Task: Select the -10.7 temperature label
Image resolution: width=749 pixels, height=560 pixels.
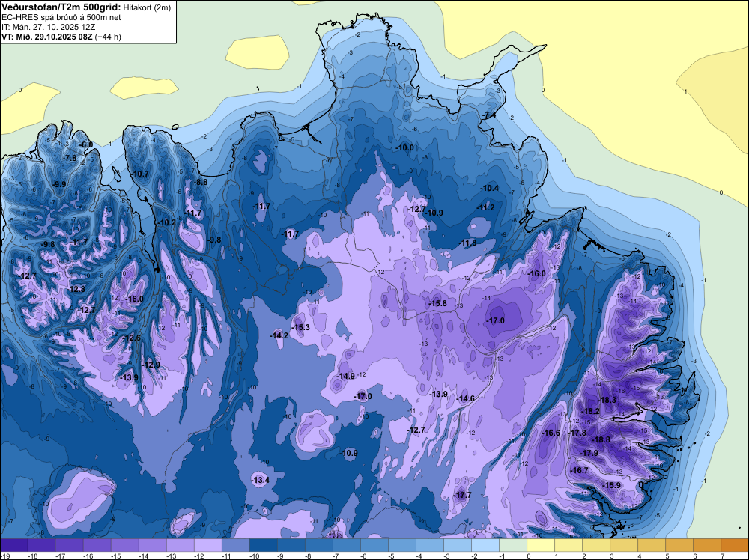Action: pyautogui.click(x=140, y=174)
